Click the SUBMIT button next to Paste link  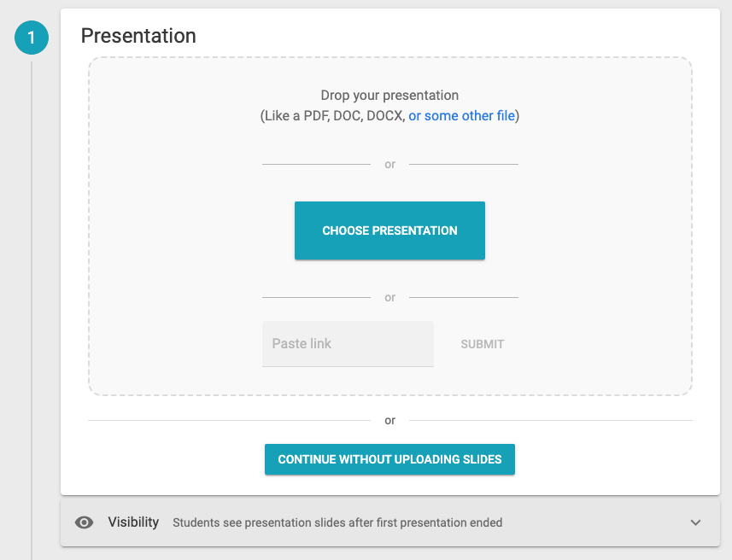tap(483, 344)
